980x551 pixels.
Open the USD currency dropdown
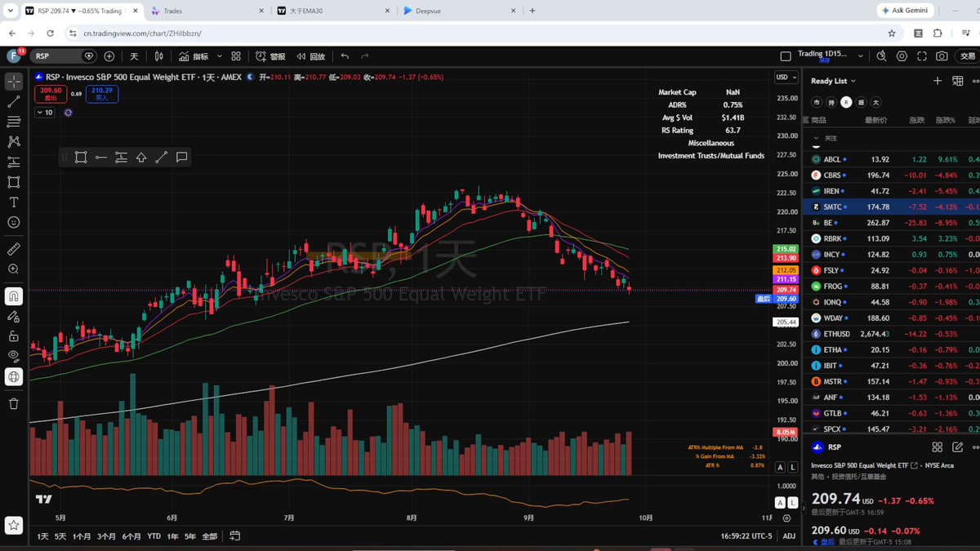(x=786, y=78)
